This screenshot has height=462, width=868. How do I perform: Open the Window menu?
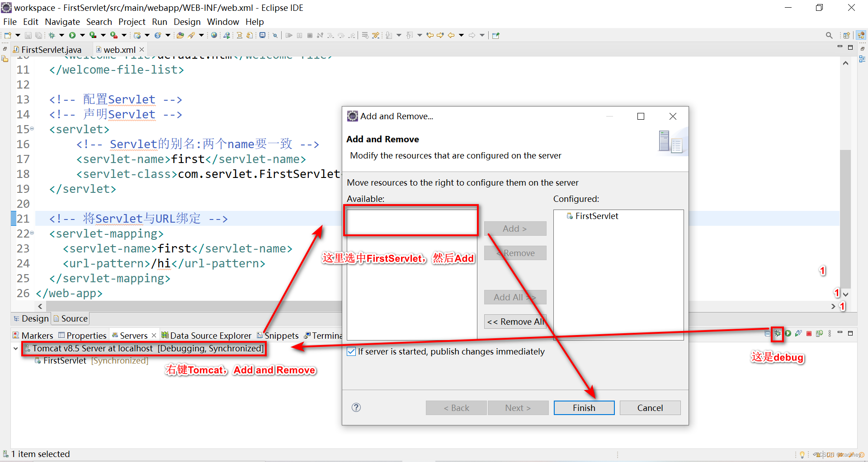pyautogui.click(x=223, y=22)
